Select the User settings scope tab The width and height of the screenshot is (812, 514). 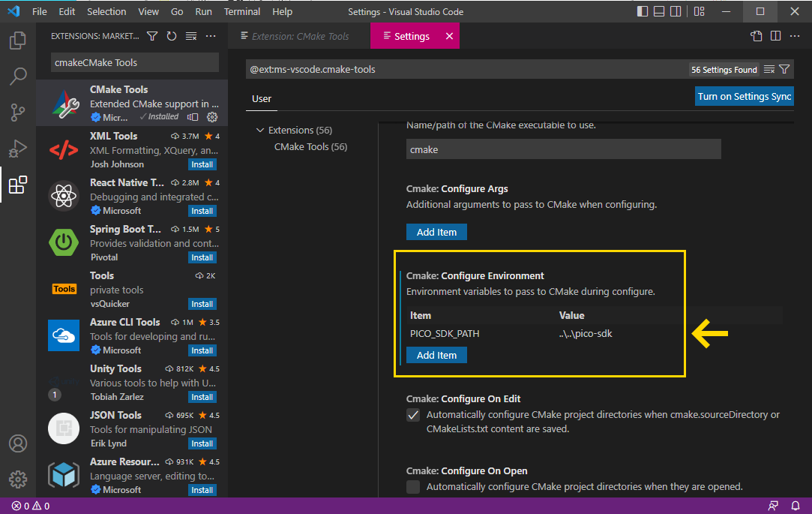pyautogui.click(x=262, y=98)
